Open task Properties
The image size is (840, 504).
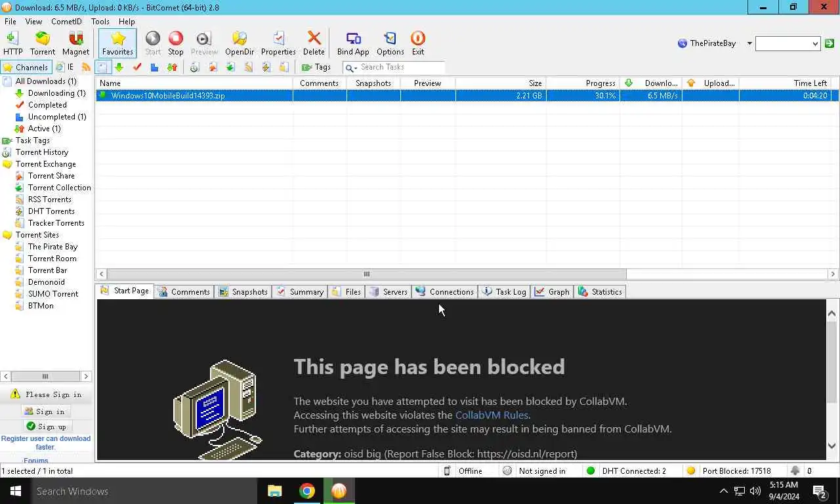[x=278, y=43]
